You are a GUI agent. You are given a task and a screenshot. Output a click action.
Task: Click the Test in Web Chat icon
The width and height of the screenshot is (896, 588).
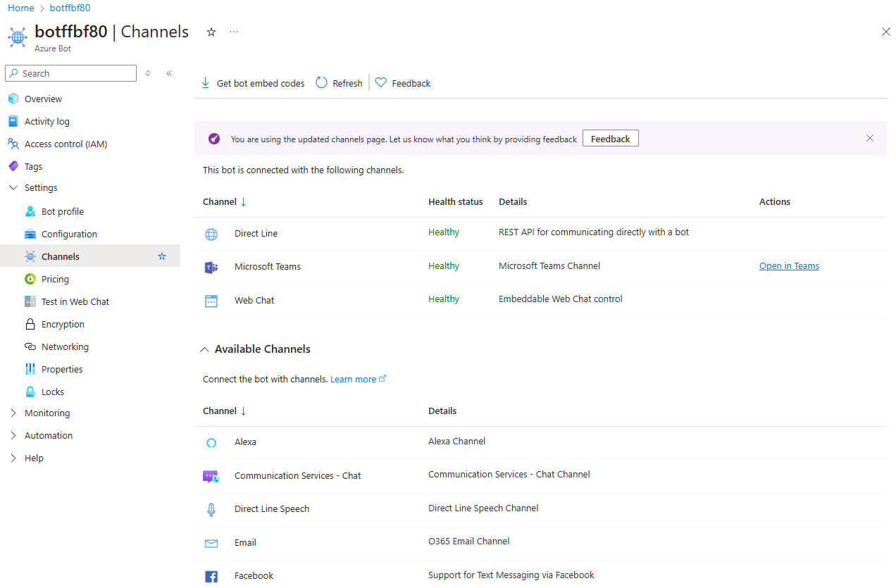point(30,301)
